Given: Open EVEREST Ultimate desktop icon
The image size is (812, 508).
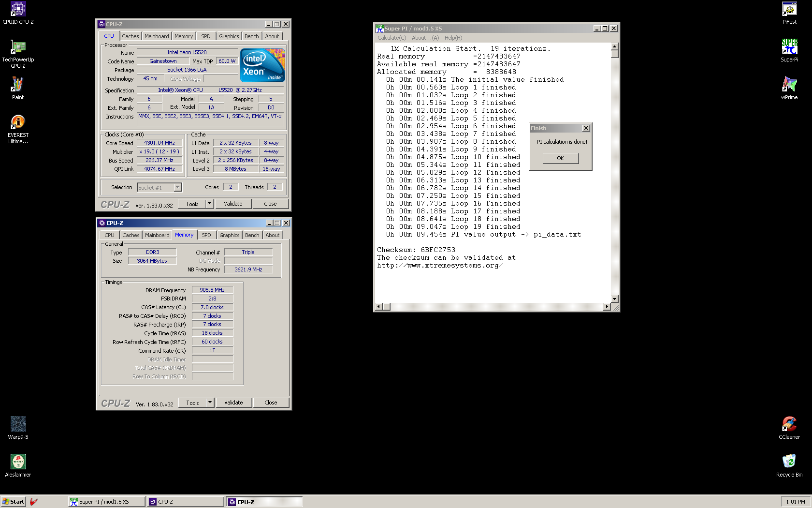Looking at the screenshot, I should point(18,129).
